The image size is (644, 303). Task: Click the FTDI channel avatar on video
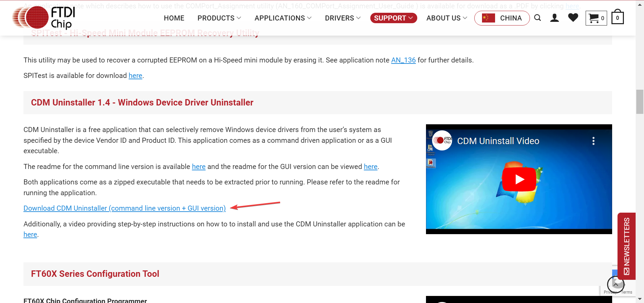[442, 140]
